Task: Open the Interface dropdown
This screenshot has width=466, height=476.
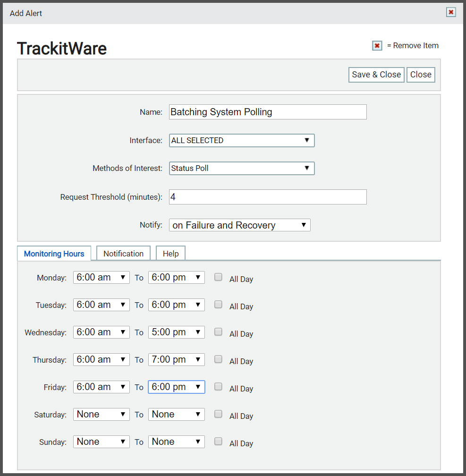Action: tap(242, 141)
